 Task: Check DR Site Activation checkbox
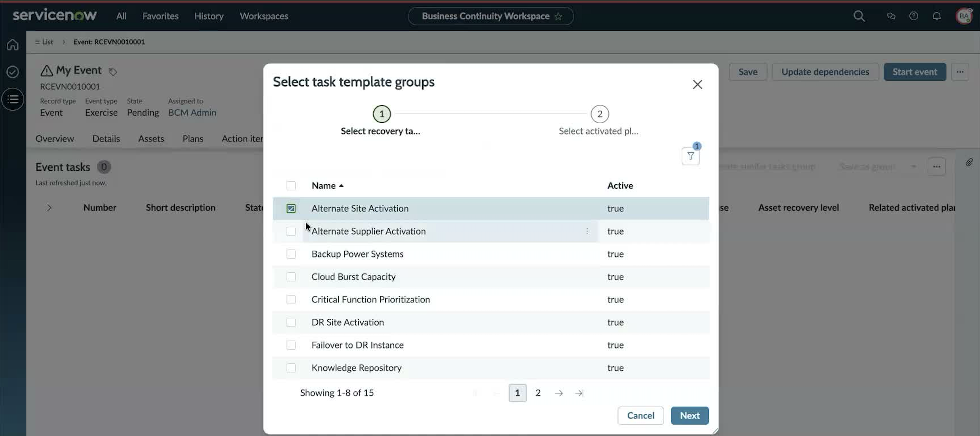click(291, 322)
